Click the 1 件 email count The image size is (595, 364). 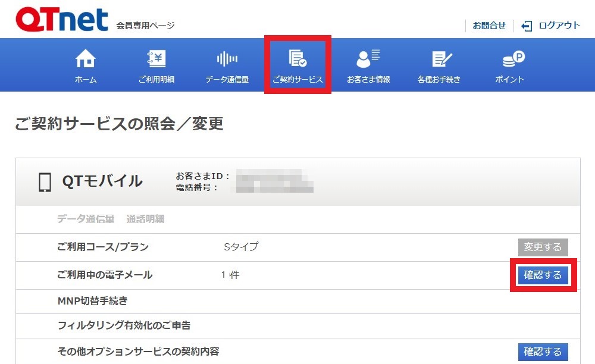point(230,275)
